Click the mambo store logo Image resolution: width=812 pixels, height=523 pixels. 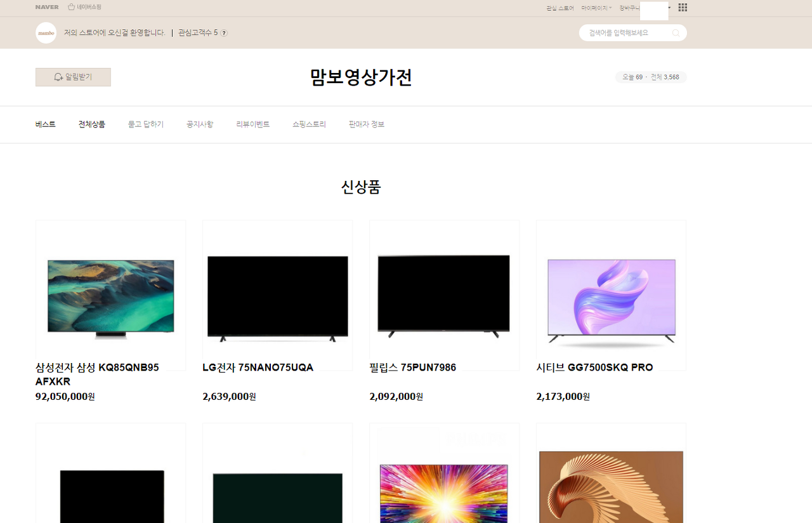point(46,33)
